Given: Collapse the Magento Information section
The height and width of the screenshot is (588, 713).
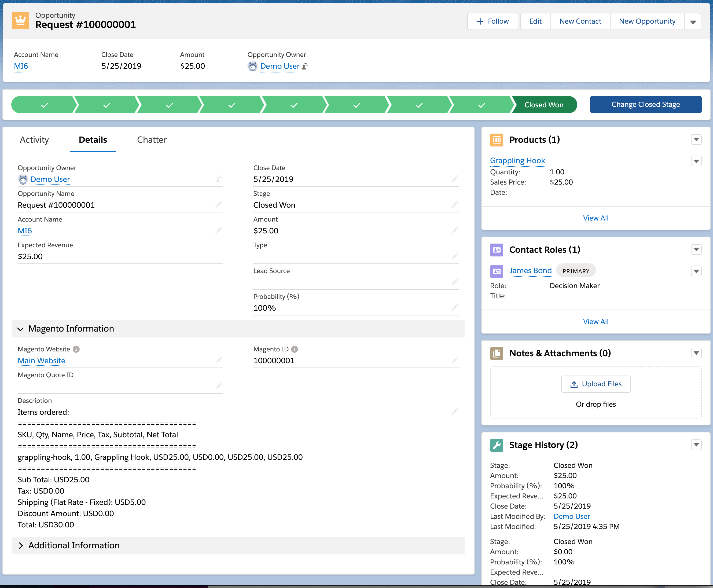Looking at the screenshot, I should click(x=21, y=329).
